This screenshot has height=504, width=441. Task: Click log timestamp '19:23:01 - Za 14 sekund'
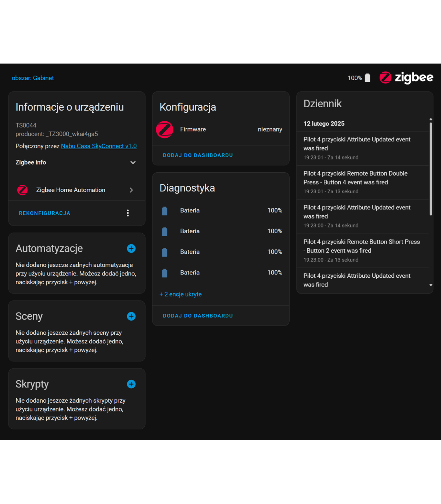[x=331, y=158]
